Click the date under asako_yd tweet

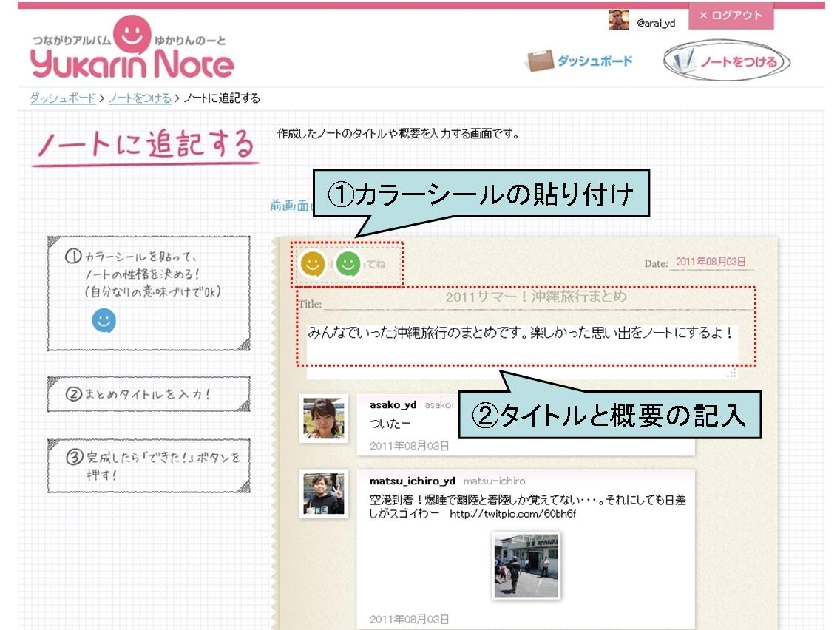click(410, 446)
